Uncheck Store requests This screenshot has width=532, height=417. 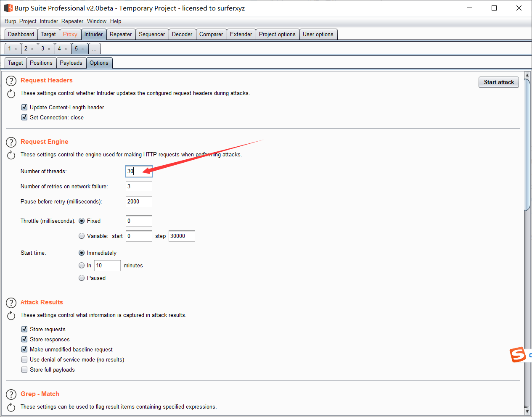click(x=24, y=329)
